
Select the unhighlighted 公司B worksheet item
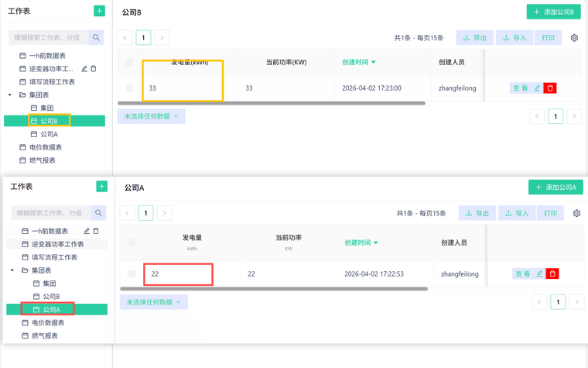[x=51, y=297]
